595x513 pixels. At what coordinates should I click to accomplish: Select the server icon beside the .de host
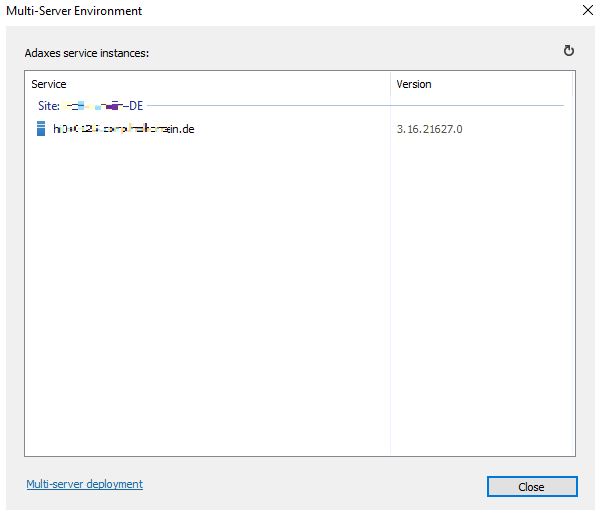click(41, 129)
